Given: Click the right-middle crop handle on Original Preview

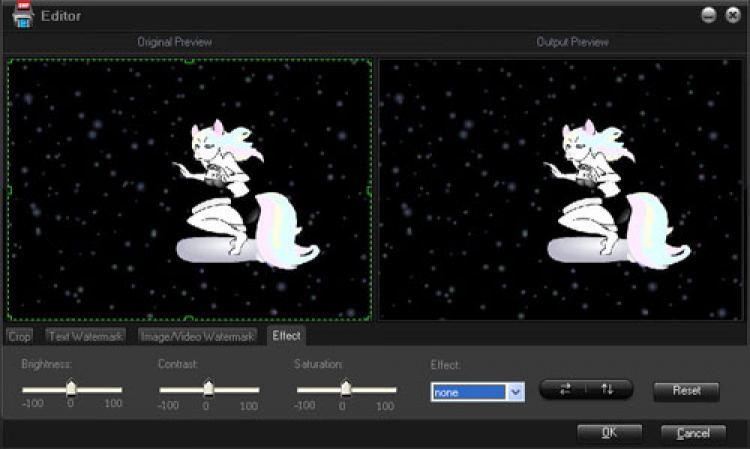Looking at the screenshot, I should pyautogui.click(x=370, y=190).
